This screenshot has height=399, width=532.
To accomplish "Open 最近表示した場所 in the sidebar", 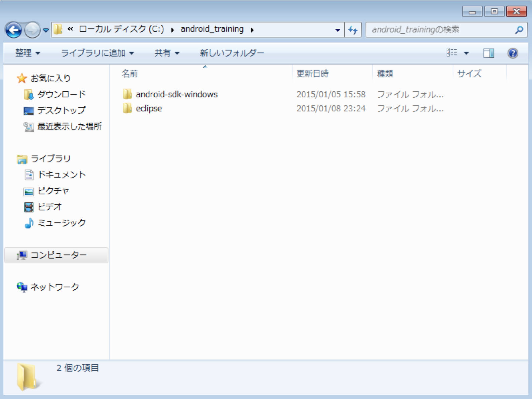I will [x=70, y=126].
